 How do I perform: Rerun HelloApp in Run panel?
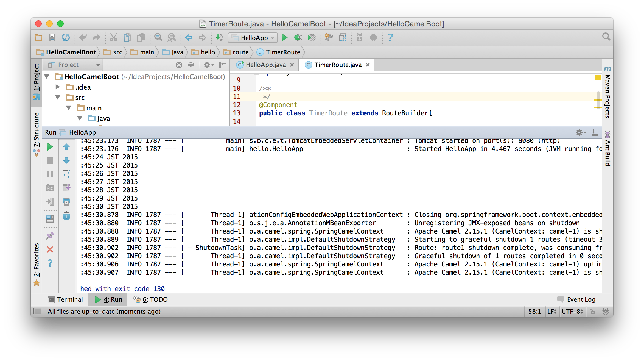click(x=50, y=147)
